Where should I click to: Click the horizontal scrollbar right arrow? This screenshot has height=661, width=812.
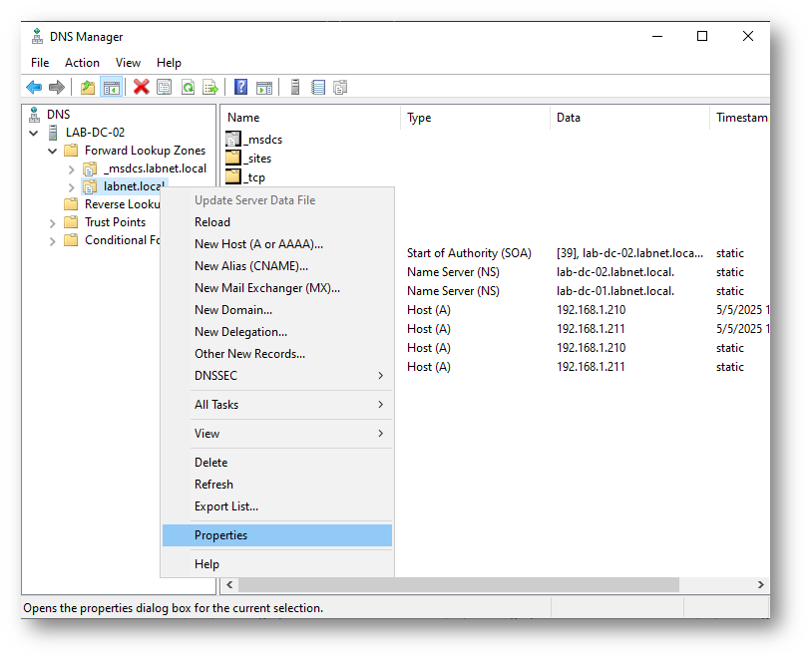click(x=760, y=584)
